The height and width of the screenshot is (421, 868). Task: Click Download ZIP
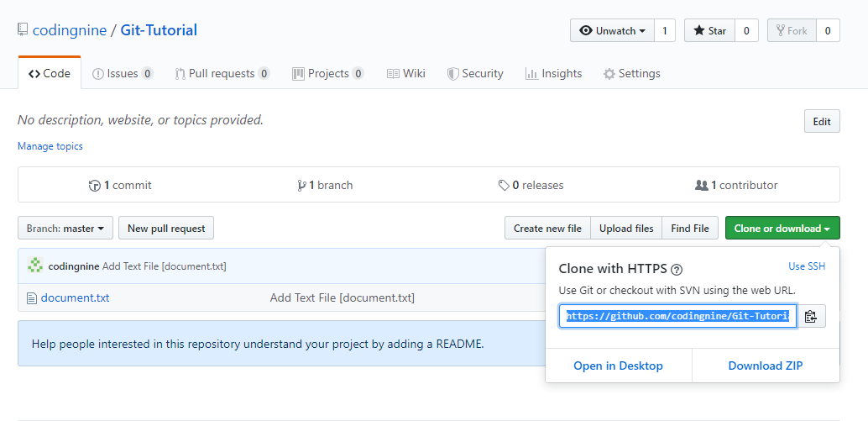tap(766, 366)
